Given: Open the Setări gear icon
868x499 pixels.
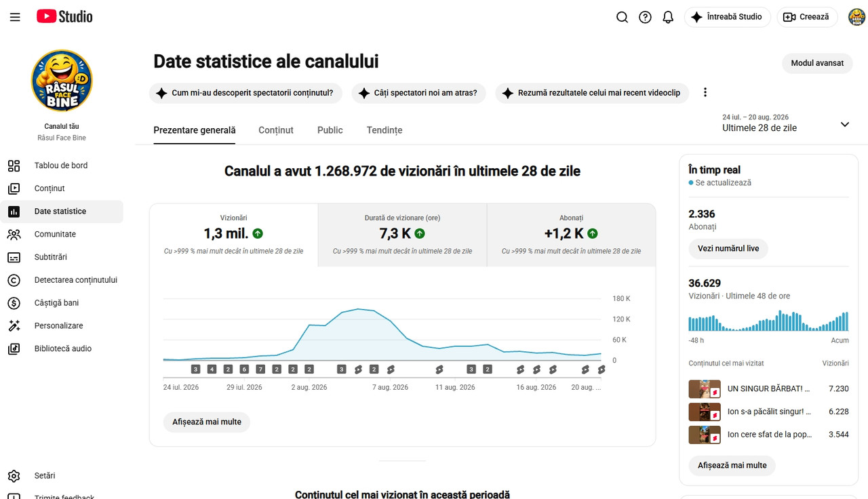Looking at the screenshot, I should point(14,476).
